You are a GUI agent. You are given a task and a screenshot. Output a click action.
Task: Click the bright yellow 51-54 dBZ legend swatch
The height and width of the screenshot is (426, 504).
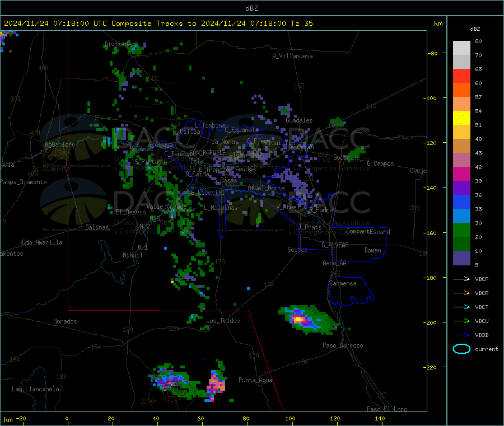(x=461, y=118)
